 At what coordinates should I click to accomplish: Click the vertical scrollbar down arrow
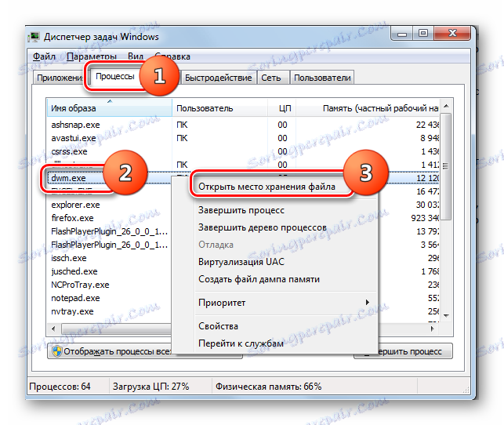446,316
